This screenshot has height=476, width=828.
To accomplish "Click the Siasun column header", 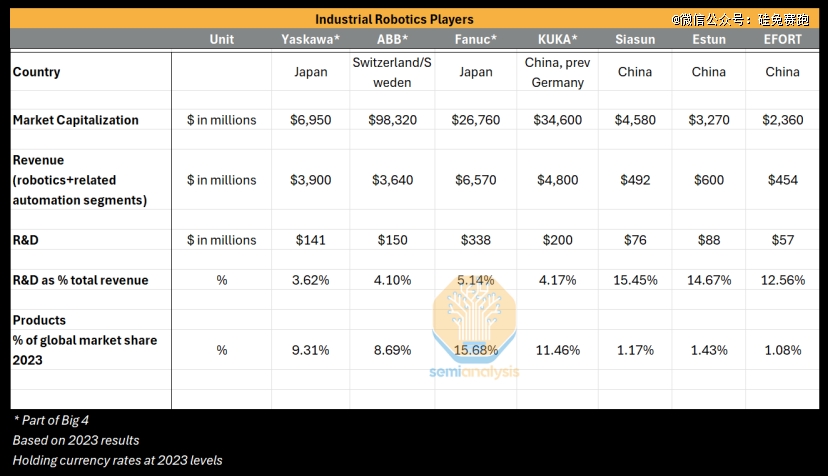I will 635,40.
